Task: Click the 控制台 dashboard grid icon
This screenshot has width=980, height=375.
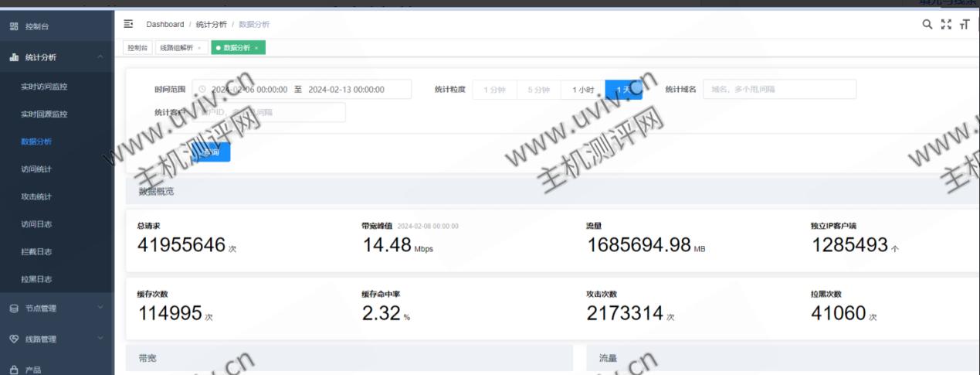Action: coord(14,26)
